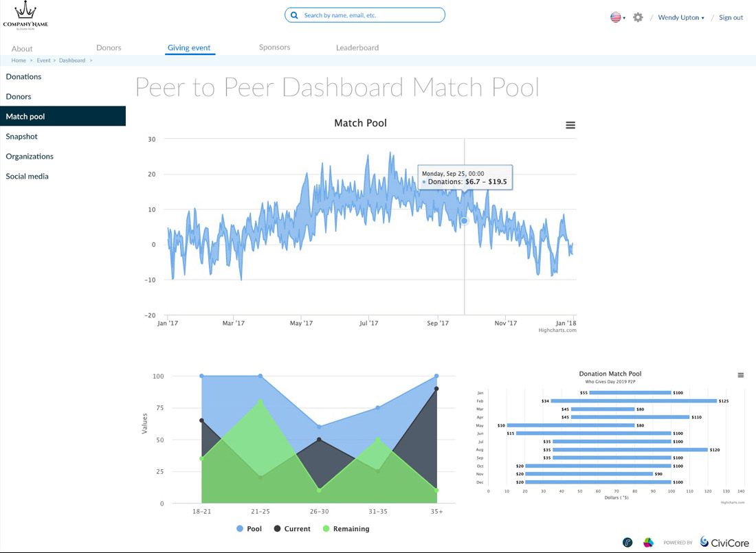Switch to the Leaderboard tab
The width and height of the screenshot is (756, 553).
[357, 48]
